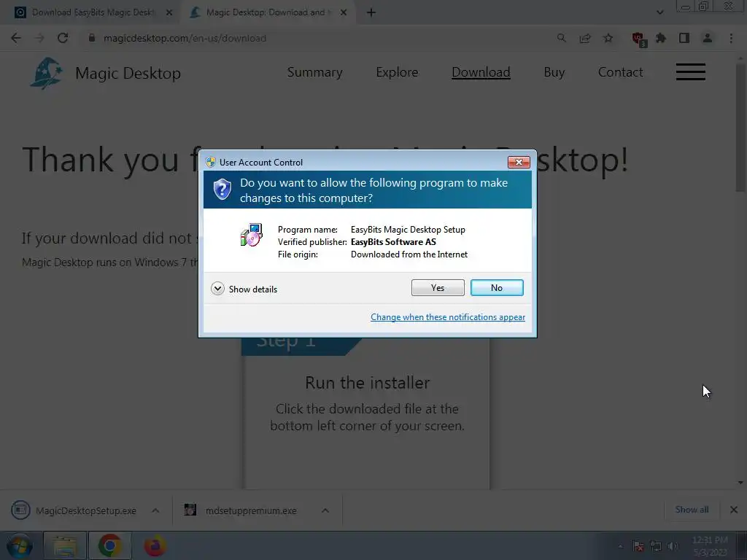Click the Magic Desktop wizard hat logo
This screenshot has height=560, width=747.
(46, 73)
